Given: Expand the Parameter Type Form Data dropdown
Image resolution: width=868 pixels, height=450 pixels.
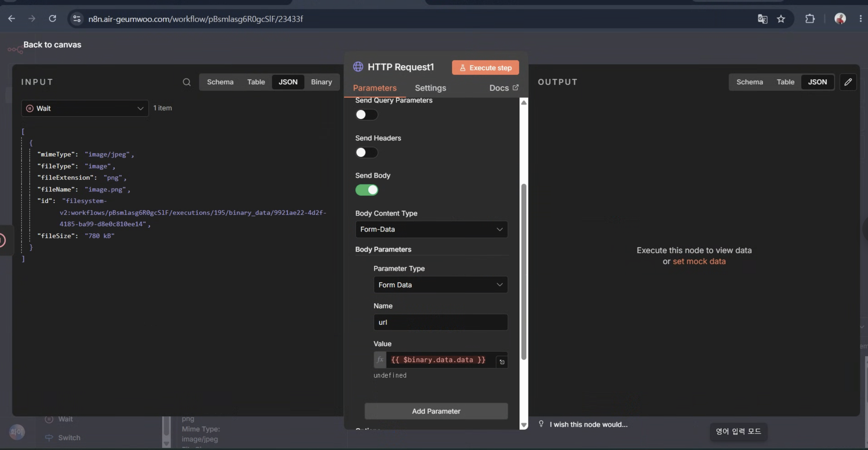Looking at the screenshot, I should point(440,285).
